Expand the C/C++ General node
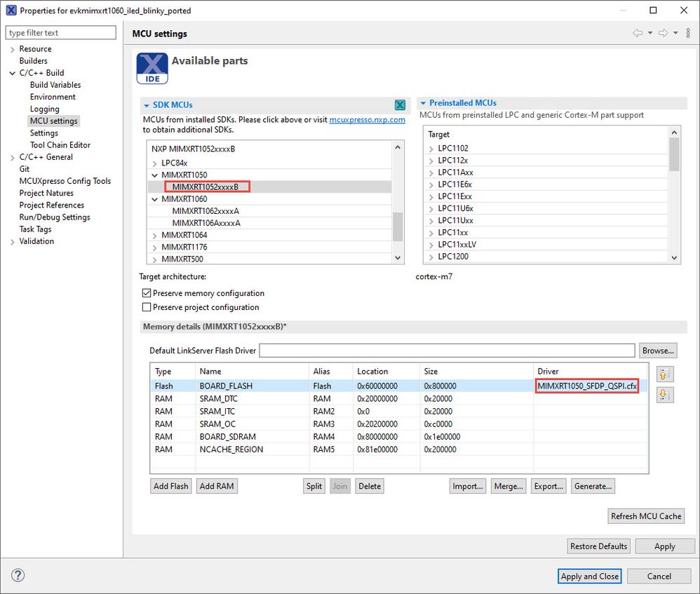The width and height of the screenshot is (700, 594). [x=12, y=157]
